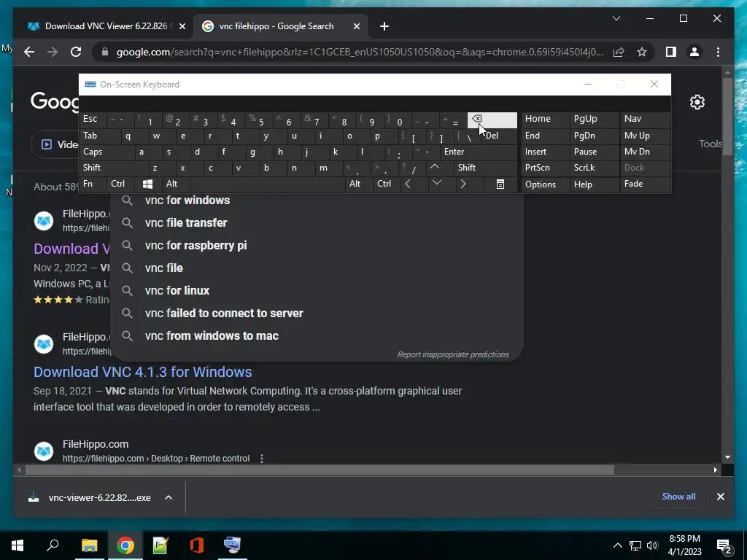Open more options for FileHippo Remote control result

click(x=262, y=459)
